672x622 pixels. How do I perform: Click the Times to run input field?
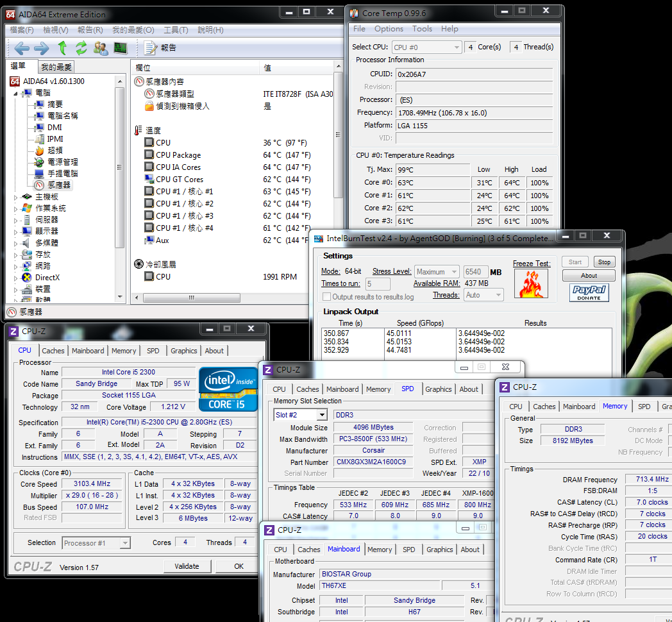click(x=378, y=284)
